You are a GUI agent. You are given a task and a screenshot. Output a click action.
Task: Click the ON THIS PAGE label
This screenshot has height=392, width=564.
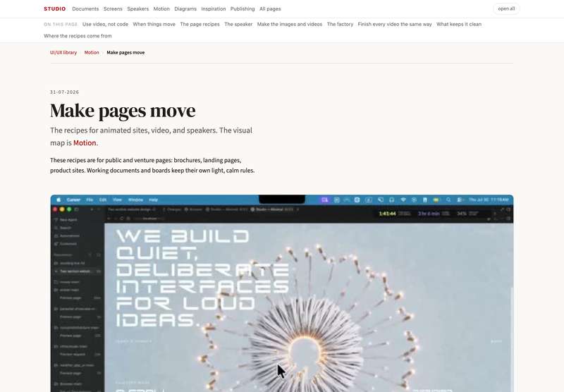tap(61, 25)
